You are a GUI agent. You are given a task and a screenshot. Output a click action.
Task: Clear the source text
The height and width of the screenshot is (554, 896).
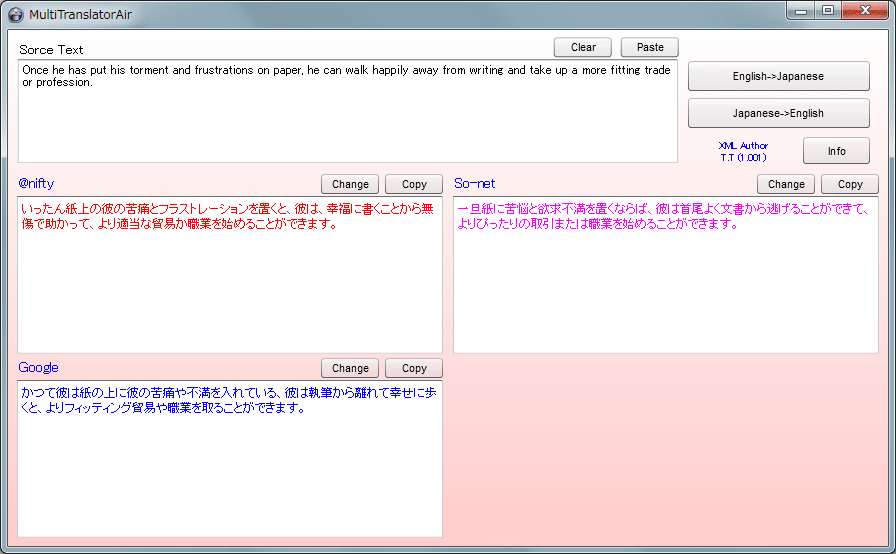click(x=583, y=47)
